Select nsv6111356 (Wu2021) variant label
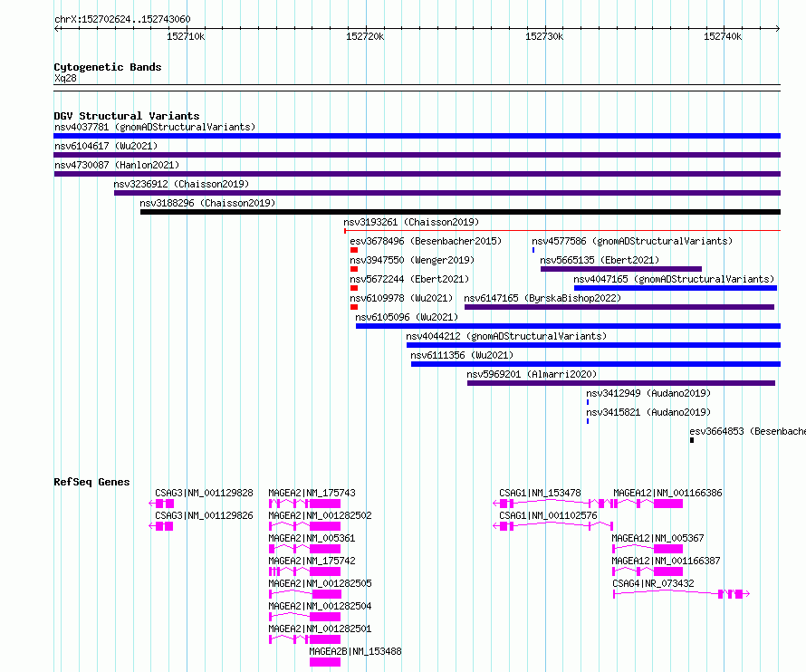This screenshot has height=672, width=806. pos(462,355)
